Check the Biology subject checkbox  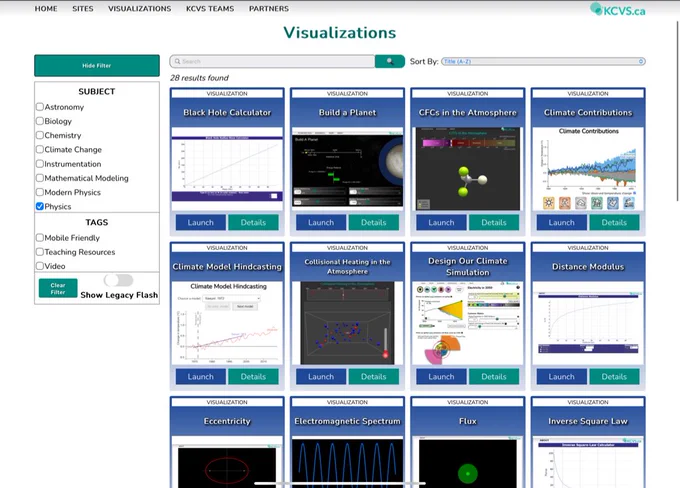[x=40, y=121]
